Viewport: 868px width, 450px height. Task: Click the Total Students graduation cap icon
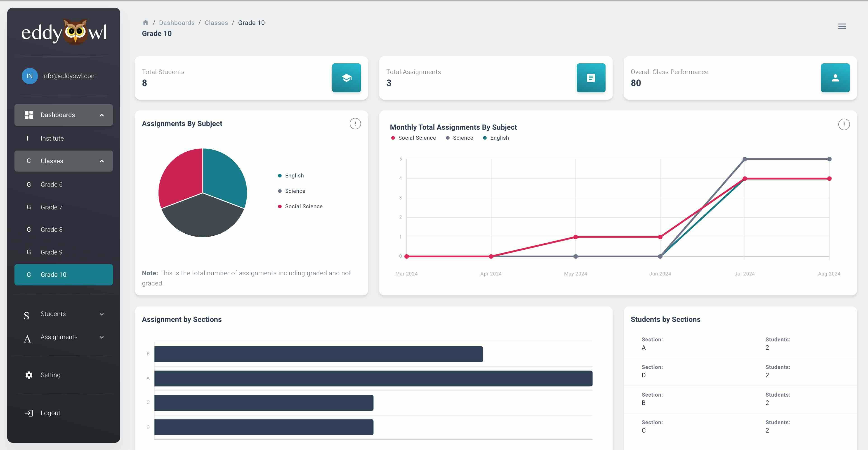pos(346,78)
